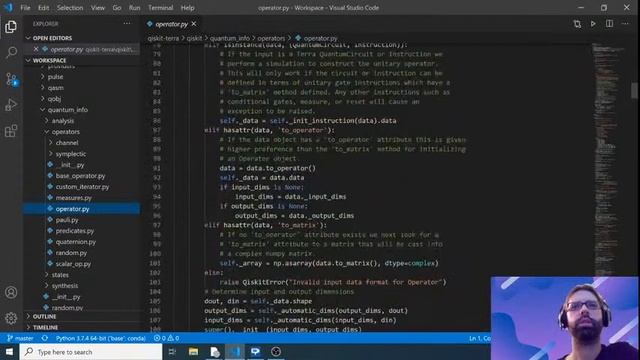Run Python file with play icon
The width and height of the screenshot is (640, 360).
593,24
